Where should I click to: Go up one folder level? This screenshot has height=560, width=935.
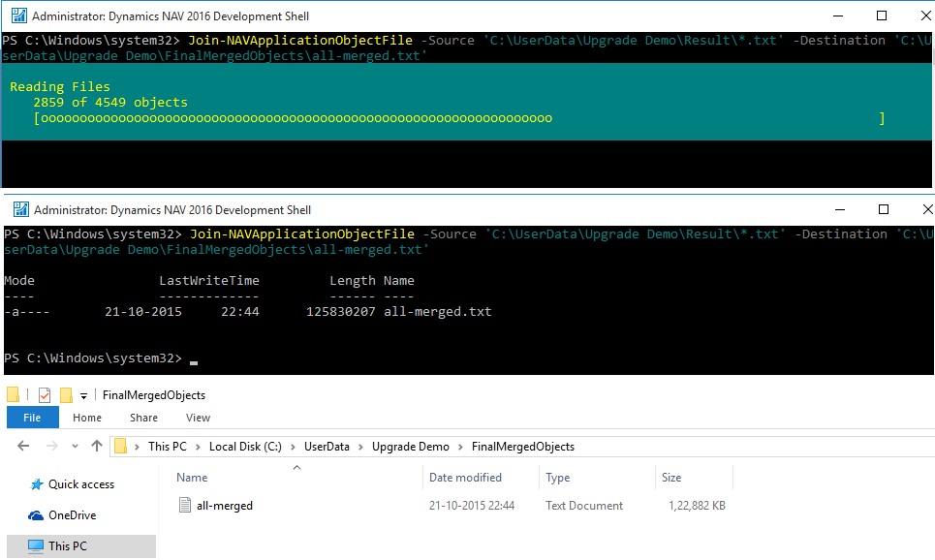pos(96,447)
